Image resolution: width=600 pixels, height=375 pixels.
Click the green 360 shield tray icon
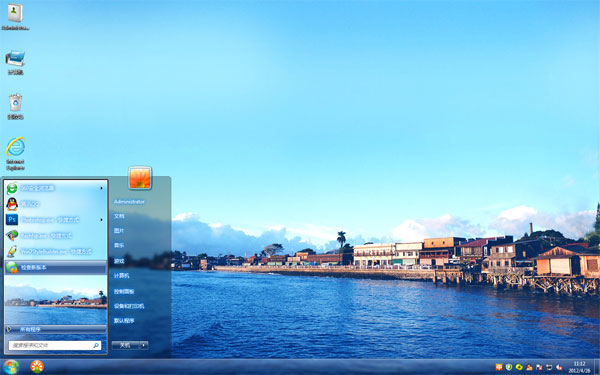click(x=509, y=367)
